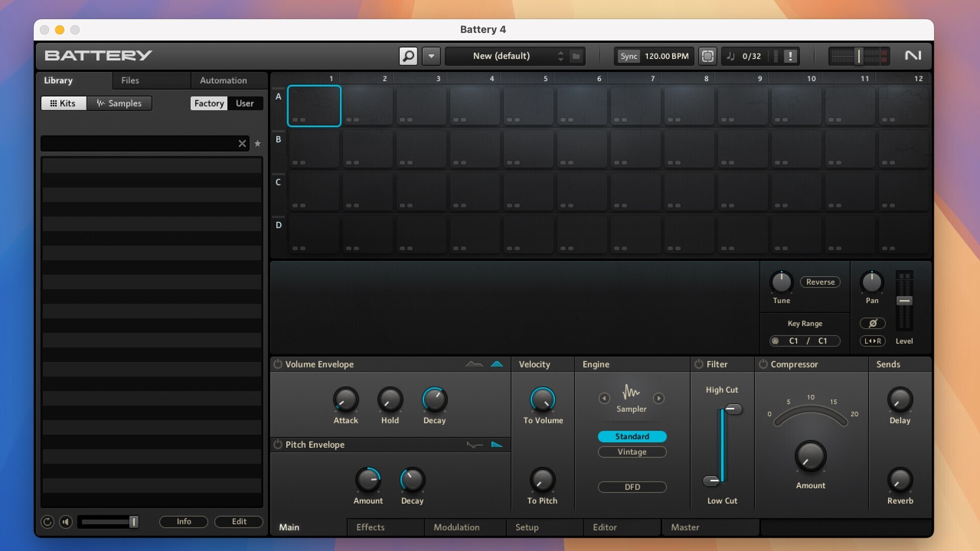Viewport: 980px width, 551px height.
Task: Select previous engine with left arrow
Action: tap(604, 398)
